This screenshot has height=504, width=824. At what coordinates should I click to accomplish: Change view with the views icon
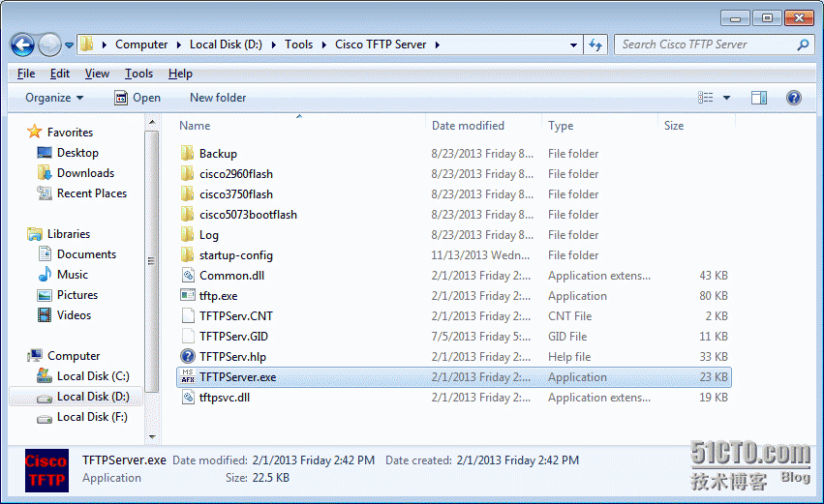coord(705,98)
